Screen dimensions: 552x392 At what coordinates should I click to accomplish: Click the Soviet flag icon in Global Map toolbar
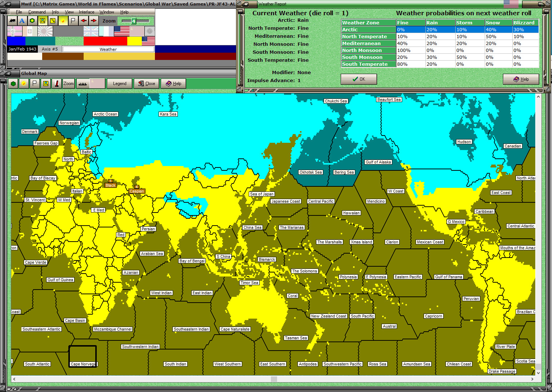coord(97,84)
